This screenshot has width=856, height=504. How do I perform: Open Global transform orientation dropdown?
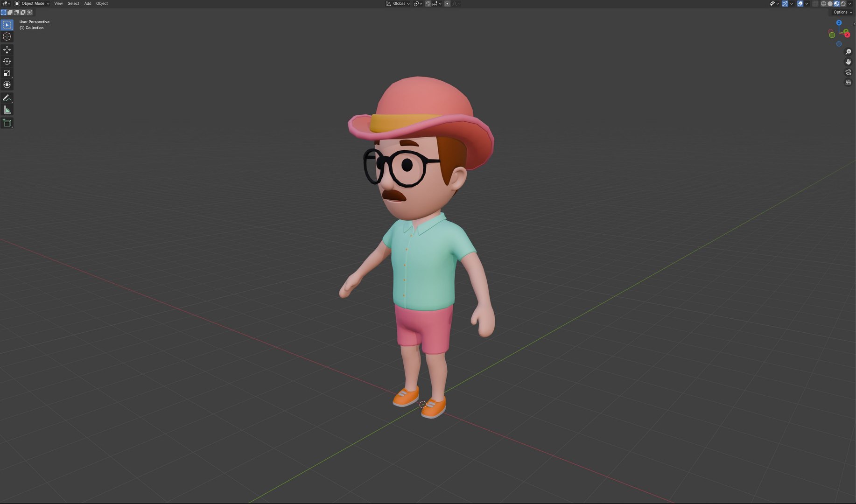coord(398,4)
